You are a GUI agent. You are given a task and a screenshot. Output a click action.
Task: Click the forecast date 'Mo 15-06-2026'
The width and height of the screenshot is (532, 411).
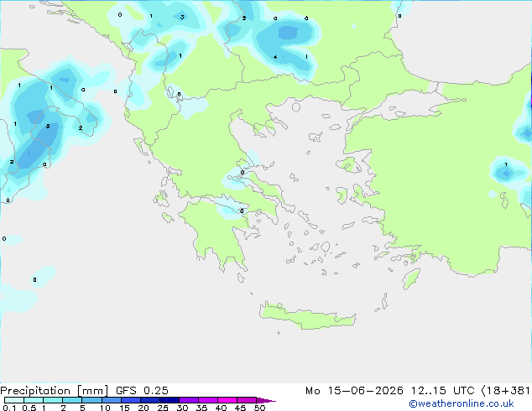(354, 391)
